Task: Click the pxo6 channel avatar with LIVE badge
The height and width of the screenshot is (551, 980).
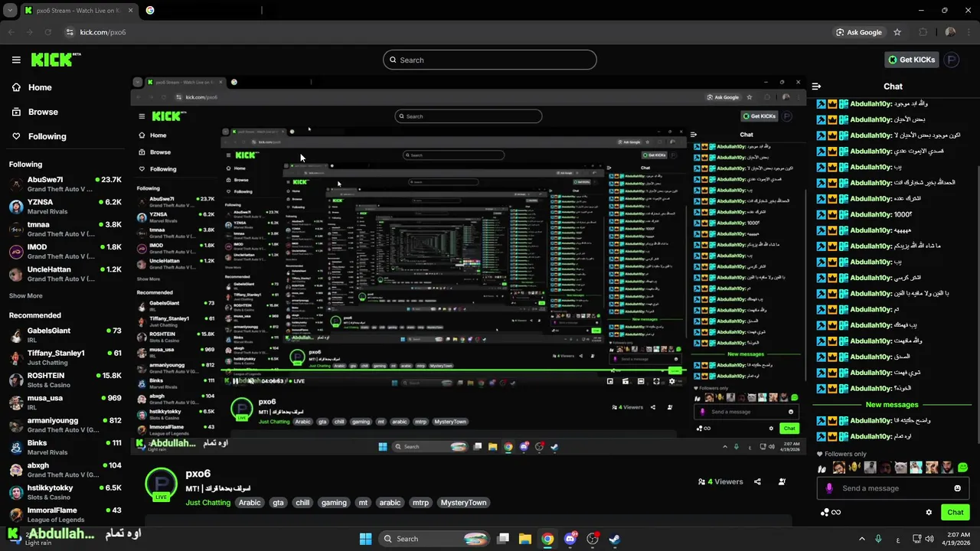Action: tap(161, 484)
